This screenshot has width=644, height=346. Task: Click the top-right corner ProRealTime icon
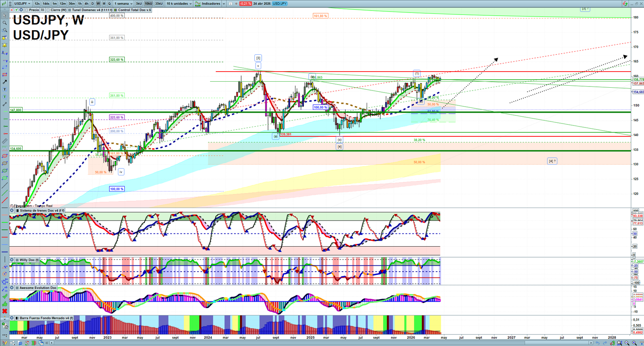[625, 4]
